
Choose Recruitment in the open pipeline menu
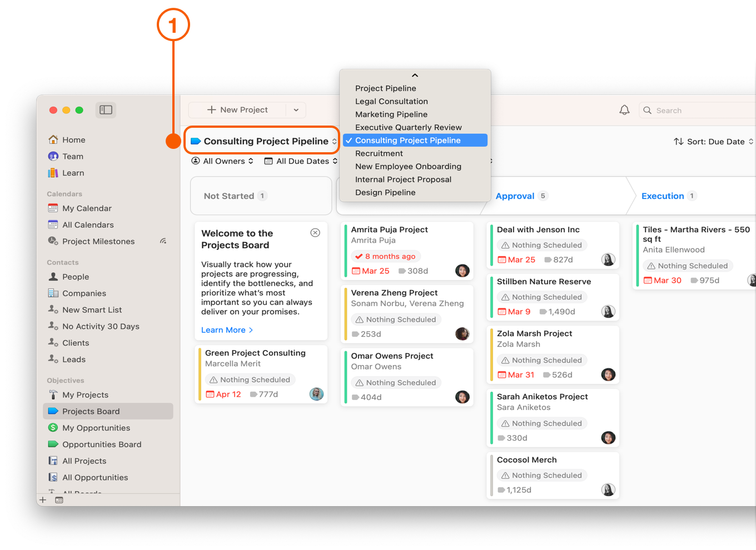point(379,153)
